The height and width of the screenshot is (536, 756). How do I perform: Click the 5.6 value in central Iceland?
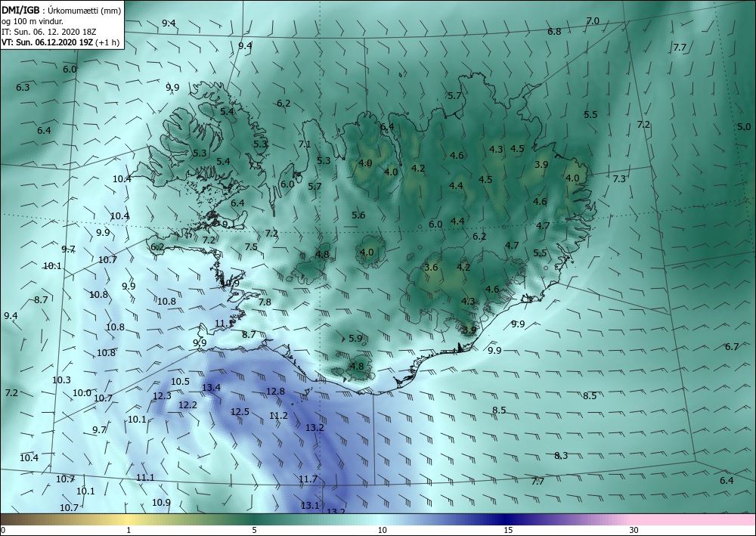[x=358, y=215]
